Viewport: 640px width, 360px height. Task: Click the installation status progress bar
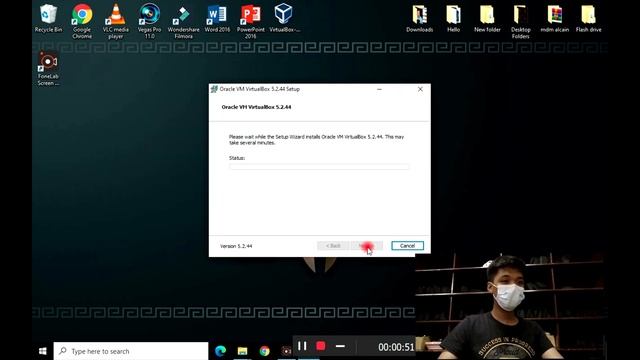(x=319, y=167)
